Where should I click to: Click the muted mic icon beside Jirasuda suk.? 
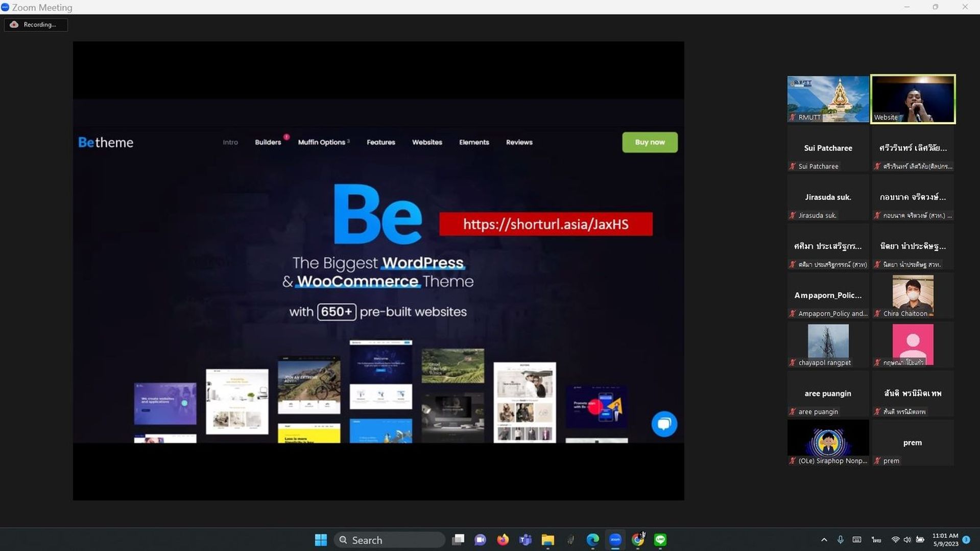click(793, 215)
